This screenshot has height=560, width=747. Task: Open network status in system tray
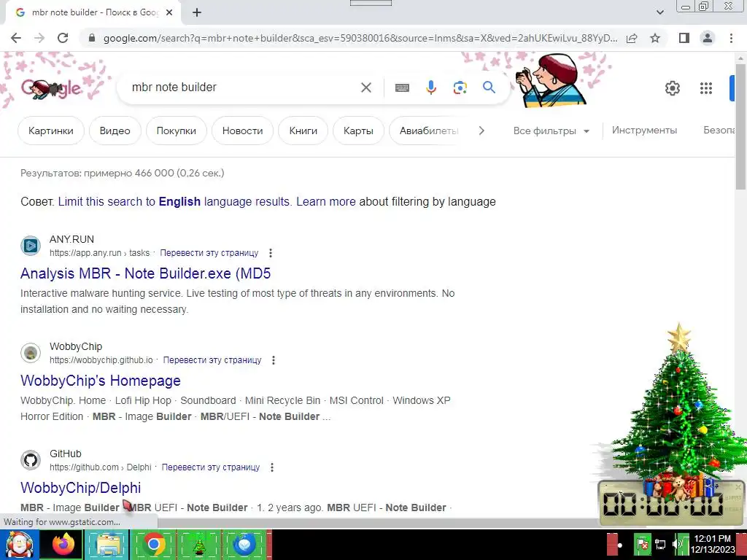(x=660, y=544)
